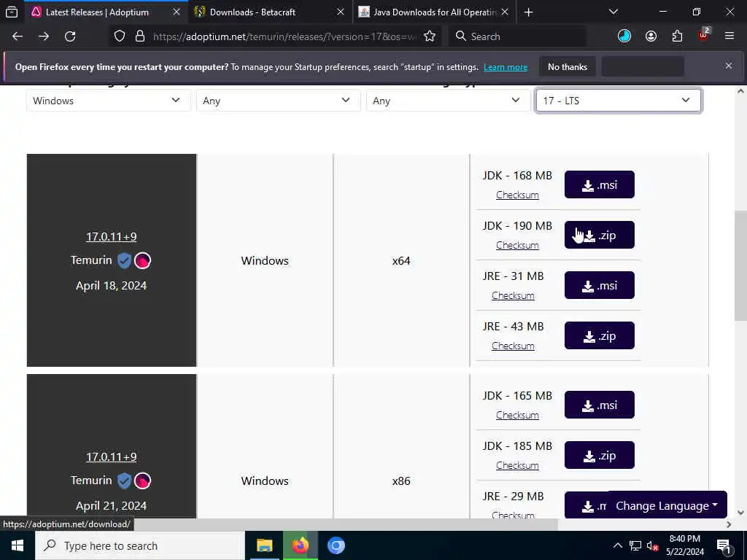Download x64 JDK 168 MB .msi
Screen dimensions: 747x560
point(600,184)
